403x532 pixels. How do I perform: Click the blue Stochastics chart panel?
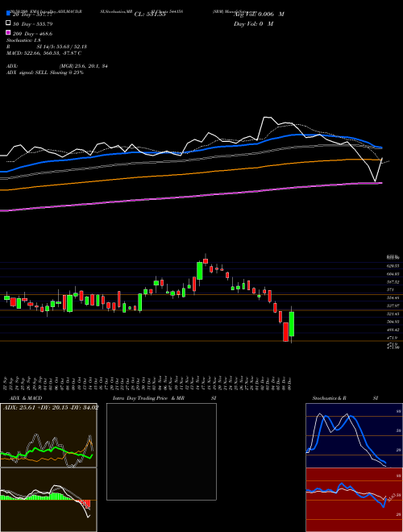coord(354,435)
